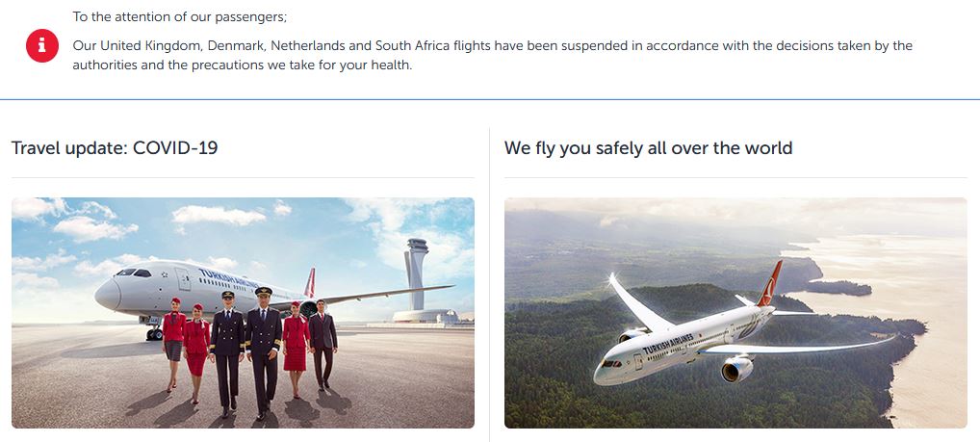The image size is (980, 442).
Task: Click the Turkish Airlines lettering on parked plane
Action: 228,279
